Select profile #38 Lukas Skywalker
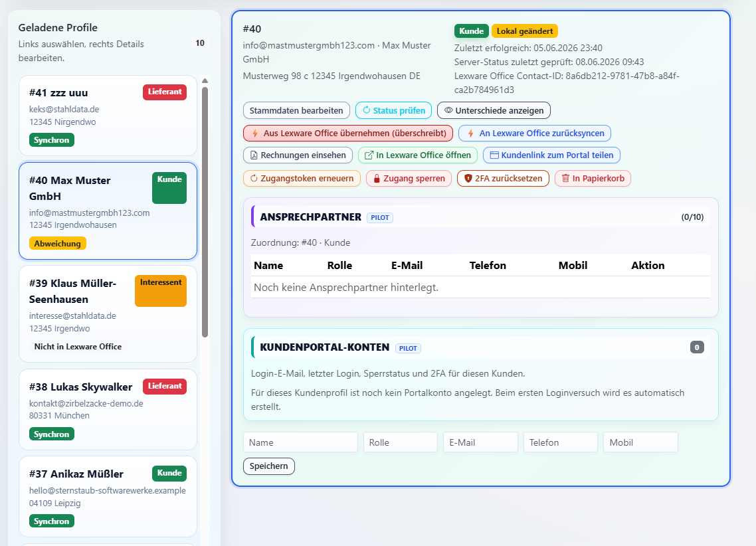756x546 pixels. coord(108,410)
